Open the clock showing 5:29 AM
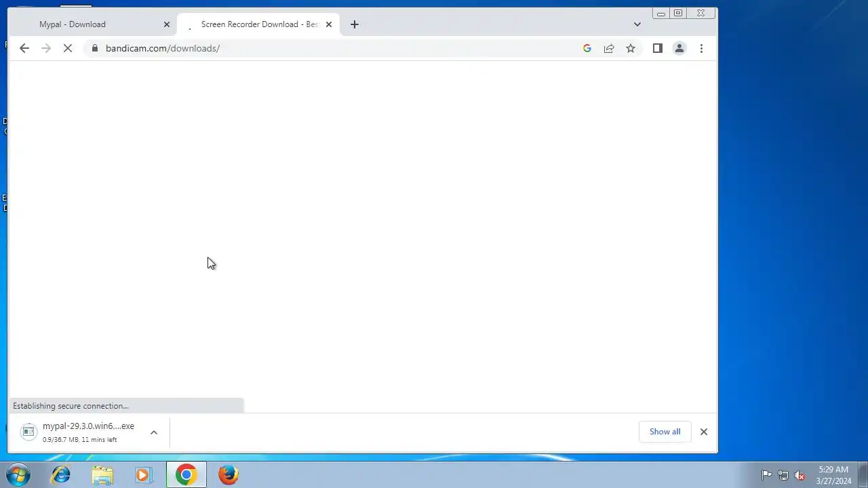Image resolution: width=868 pixels, height=488 pixels. coord(833,475)
